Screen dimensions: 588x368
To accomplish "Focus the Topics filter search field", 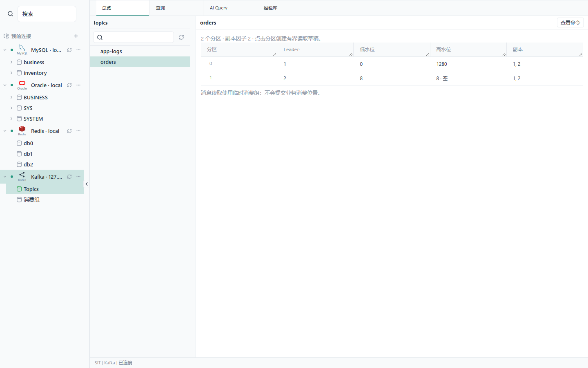I will click(134, 37).
